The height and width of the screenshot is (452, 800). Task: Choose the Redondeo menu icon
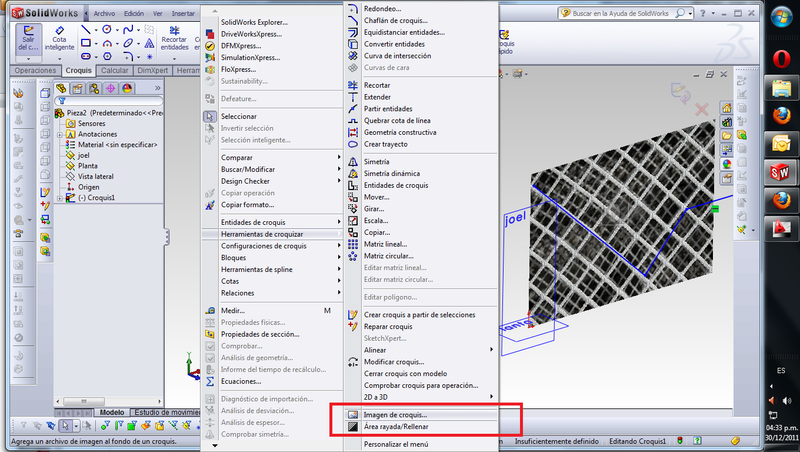click(x=353, y=9)
